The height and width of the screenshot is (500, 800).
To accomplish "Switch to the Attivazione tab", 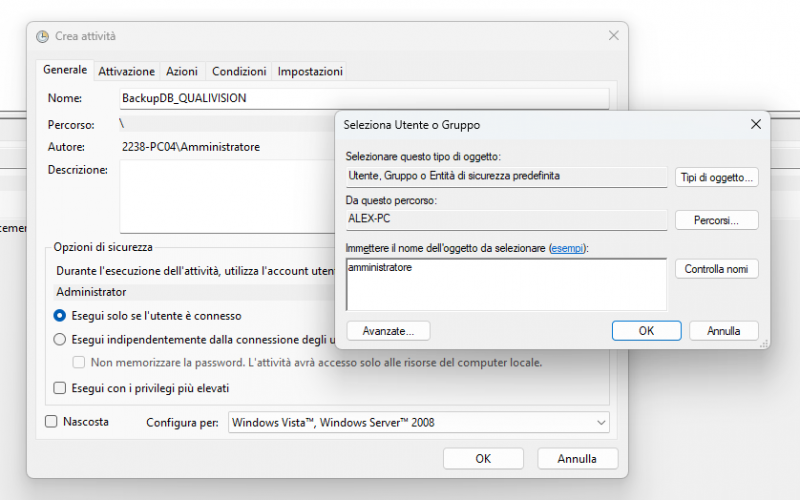I will tap(126, 72).
